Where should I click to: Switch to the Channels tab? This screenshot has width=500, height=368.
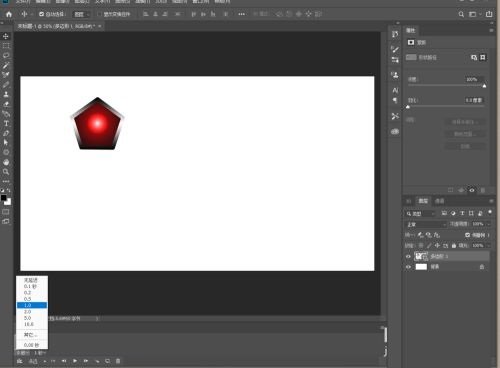tap(439, 201)
